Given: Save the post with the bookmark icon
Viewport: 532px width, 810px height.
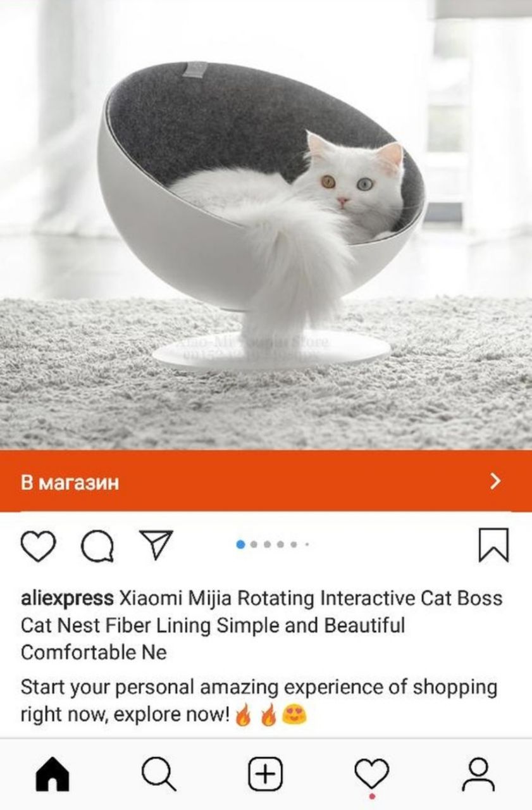Looking at the screenshot, I should [x=493, y=545].
